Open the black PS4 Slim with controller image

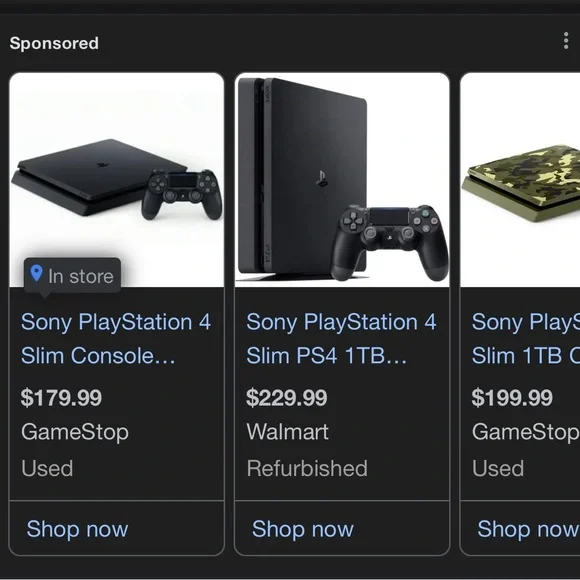[117, 180]
